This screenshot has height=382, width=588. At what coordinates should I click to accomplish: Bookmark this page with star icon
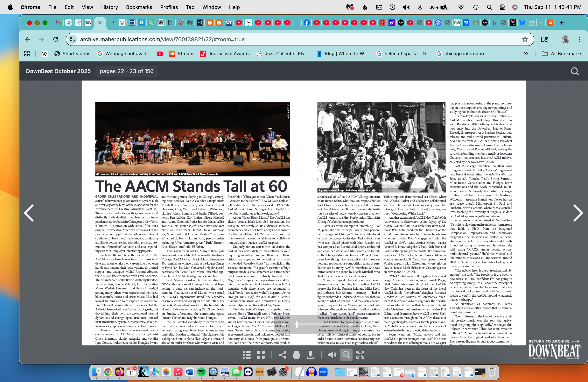525,39
